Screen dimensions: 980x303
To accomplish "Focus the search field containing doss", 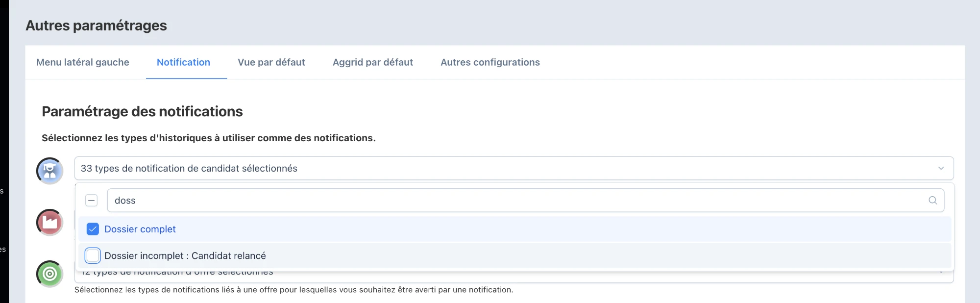I will (x=525, y=200).
